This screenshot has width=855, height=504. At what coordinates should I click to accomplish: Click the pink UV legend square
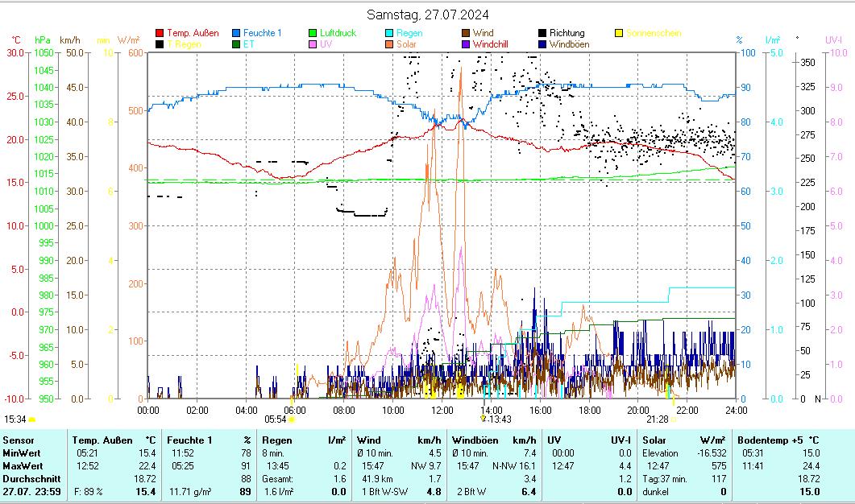pos(313,44)
